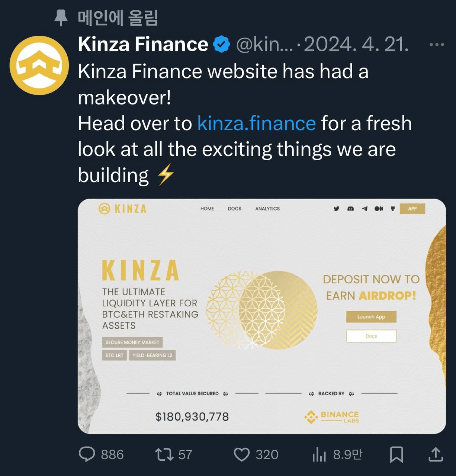Retweet the Kinza Finance post

pos(164,454)
